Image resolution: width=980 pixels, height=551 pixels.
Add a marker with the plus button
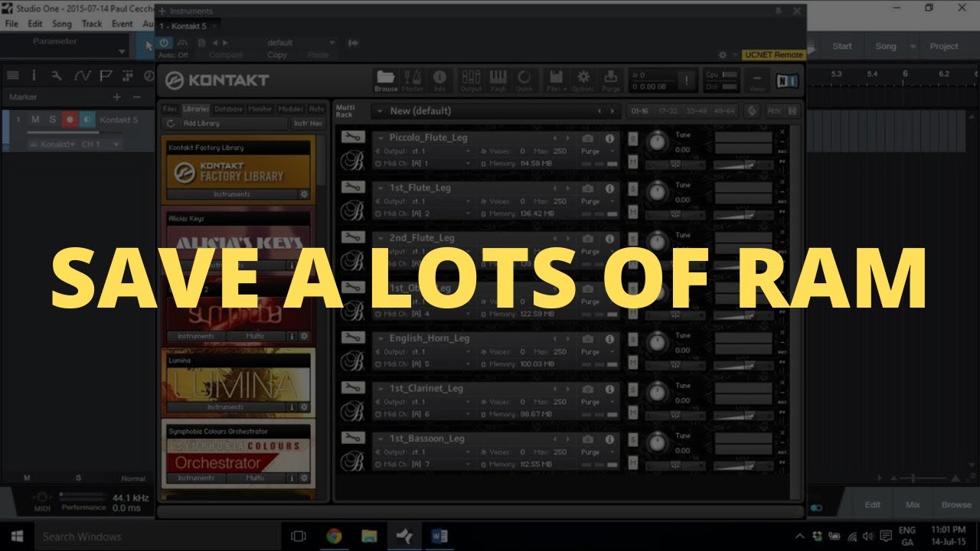(117, 97)
